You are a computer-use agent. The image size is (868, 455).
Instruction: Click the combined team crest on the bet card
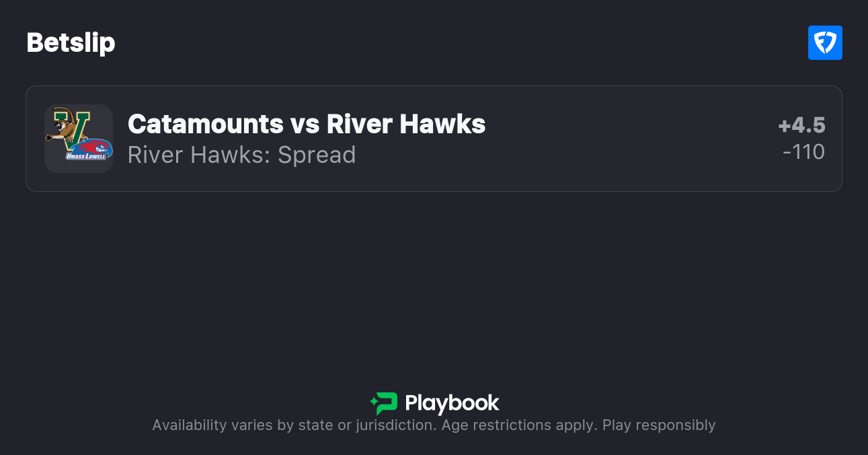click(x=79, y=138)
